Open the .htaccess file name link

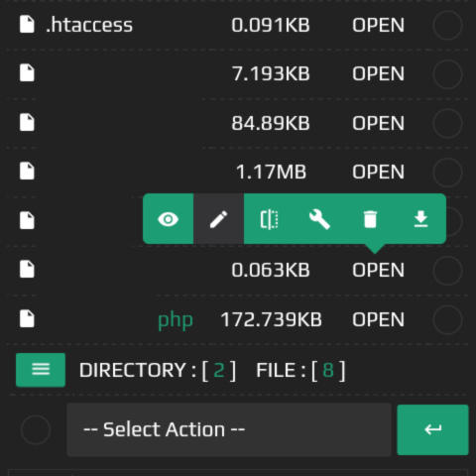[x=89, y=25]
